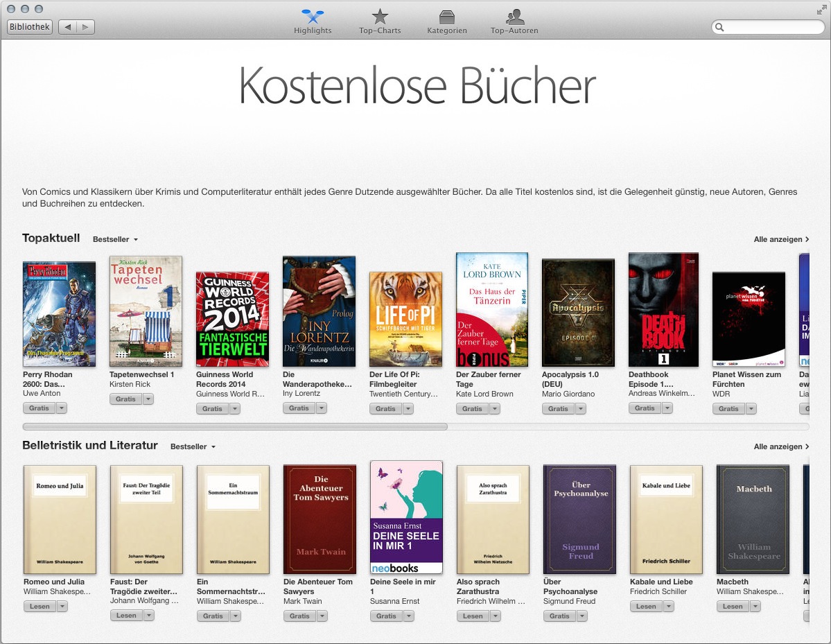Open options arrow beside Romeo und Julia Lesen
Screen dimensions: 831x644
point(62,607)
